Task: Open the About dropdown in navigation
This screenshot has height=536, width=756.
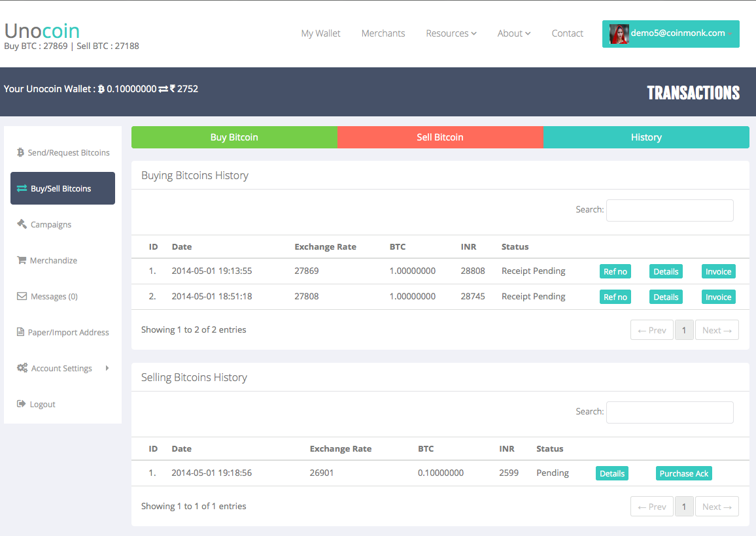Action: (x=514, y=33)
